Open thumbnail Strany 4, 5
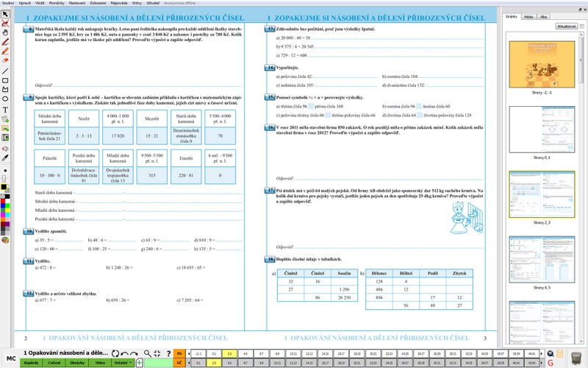 click(542, 259)
